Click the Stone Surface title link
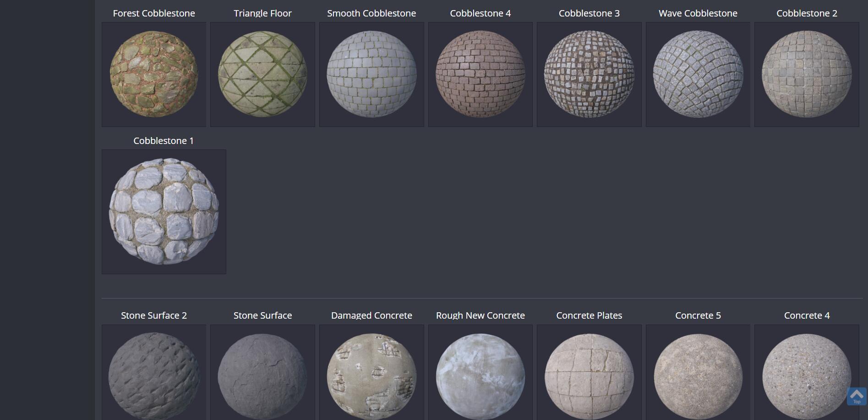This screenshot has width=868, height=420. tap(262, 315)
